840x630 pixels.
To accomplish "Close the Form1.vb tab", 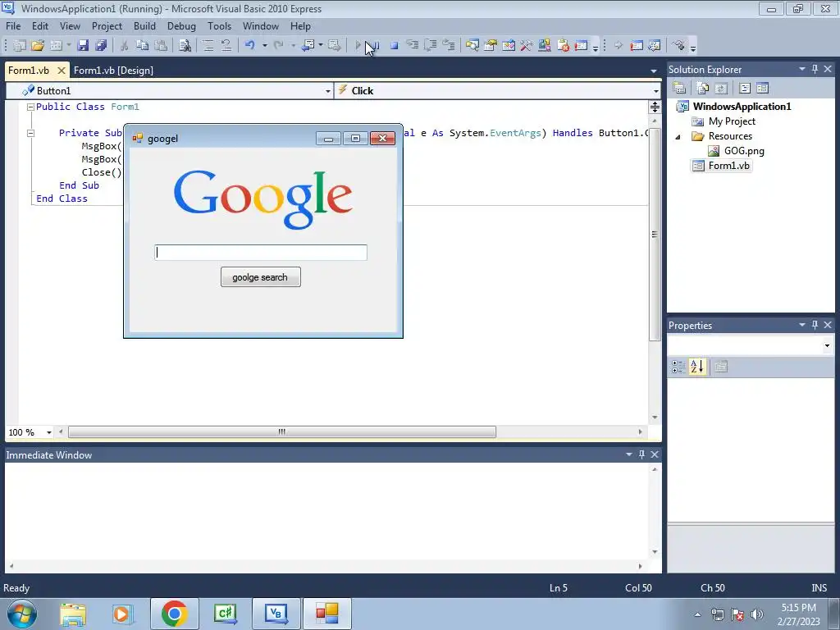I will [62, 71].
